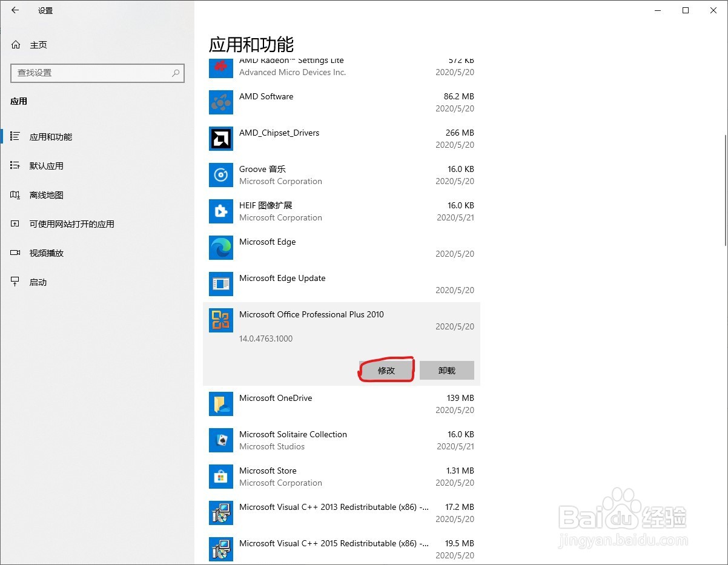Click the 应用和功能 page heading
The height and width of the screenshot is (565, 728).
pos(251,44)
